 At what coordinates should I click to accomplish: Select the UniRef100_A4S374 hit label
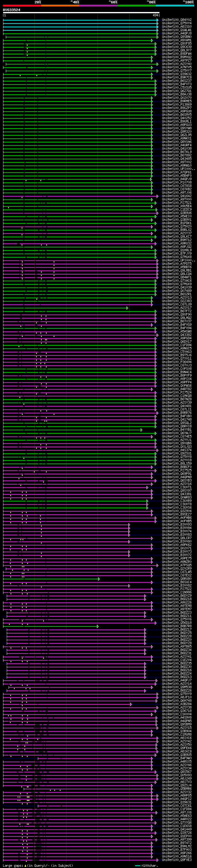177,450
